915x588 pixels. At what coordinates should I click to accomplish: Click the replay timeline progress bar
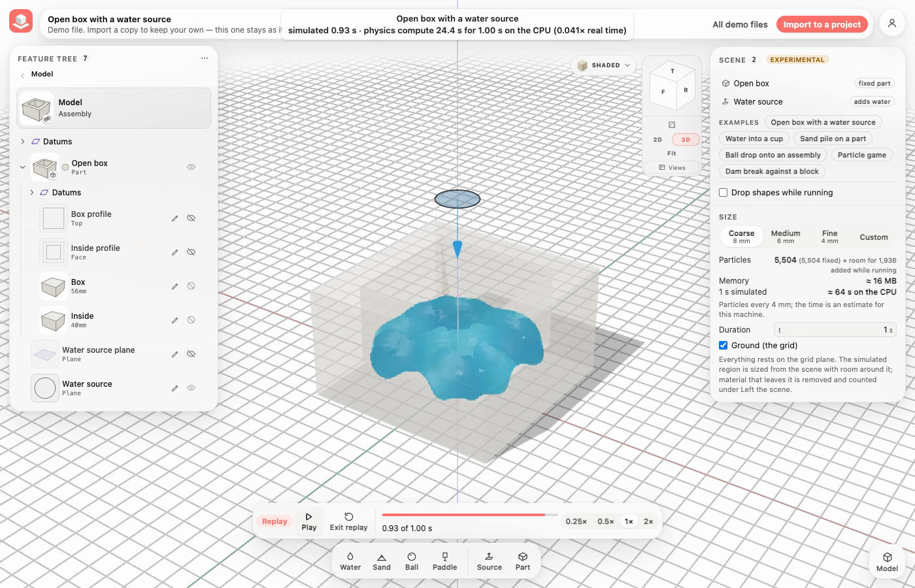(470, 515)
